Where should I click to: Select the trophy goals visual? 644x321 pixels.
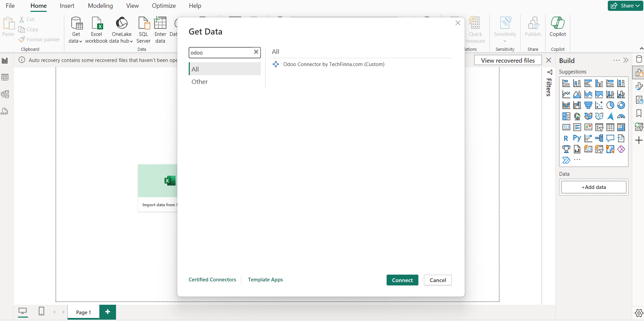(566, 149)
